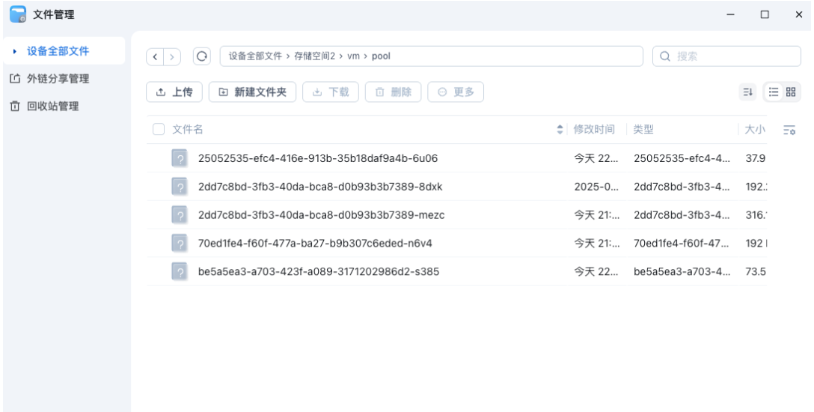Click file icon of 25052535-efc4 item
814x412 pixels.
180,158
